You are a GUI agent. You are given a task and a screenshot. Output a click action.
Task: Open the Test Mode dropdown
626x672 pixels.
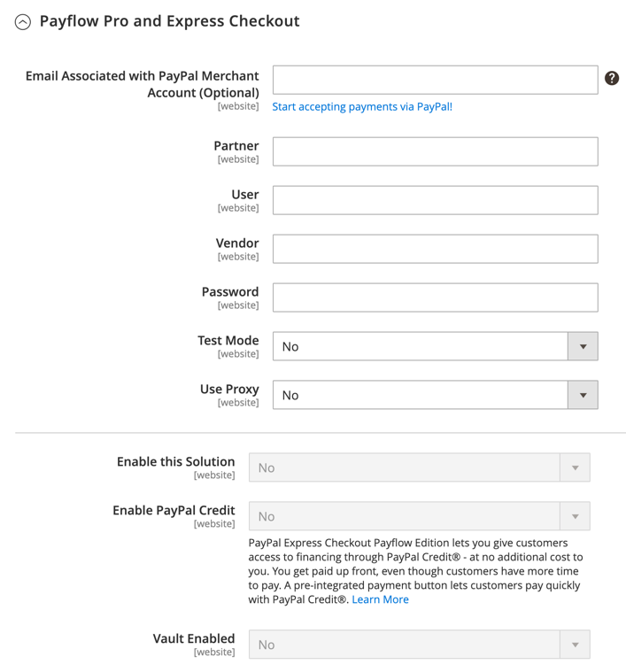(x=435, y=346)
